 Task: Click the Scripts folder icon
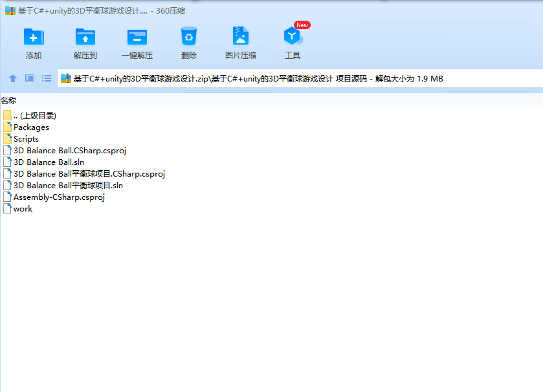pyautogui.click(x=7, y=138)
